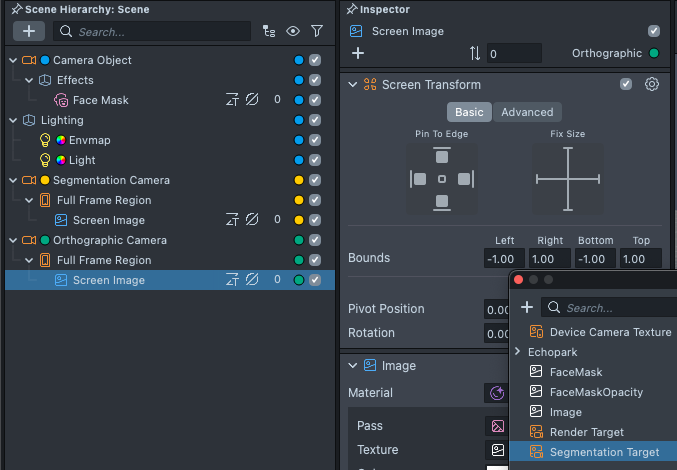Collapse the Camera Object tree node
Image resolution: width=677 pixels, height=470 pixels.
pos(12,60)
